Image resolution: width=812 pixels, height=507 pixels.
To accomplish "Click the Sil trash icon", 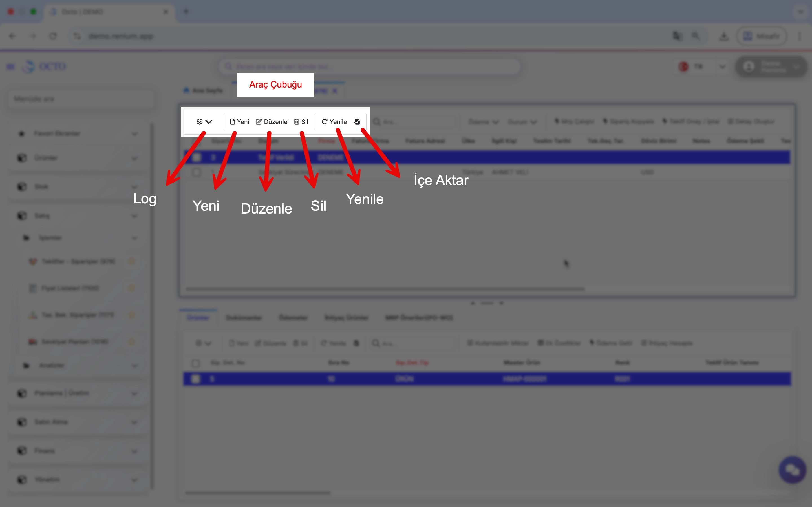I will coord(297,122).
